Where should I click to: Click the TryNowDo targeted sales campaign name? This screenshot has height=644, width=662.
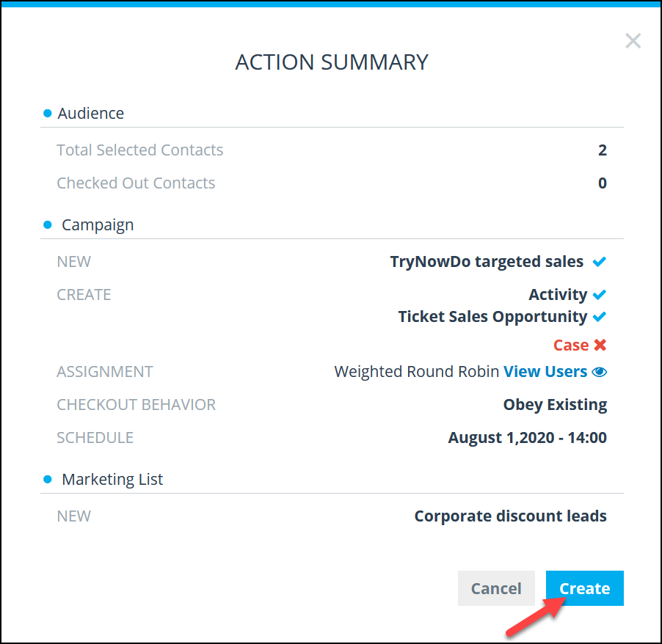[x=487, y=262]
